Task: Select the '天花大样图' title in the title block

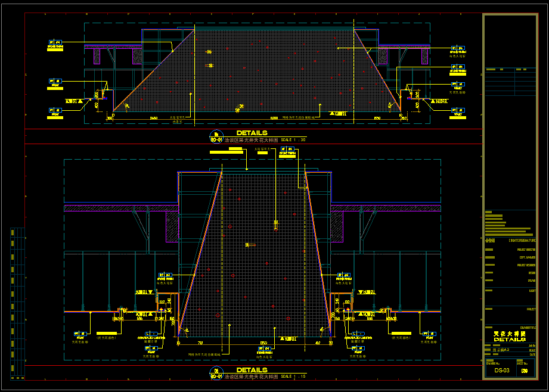Action: [x=510, y=334]
